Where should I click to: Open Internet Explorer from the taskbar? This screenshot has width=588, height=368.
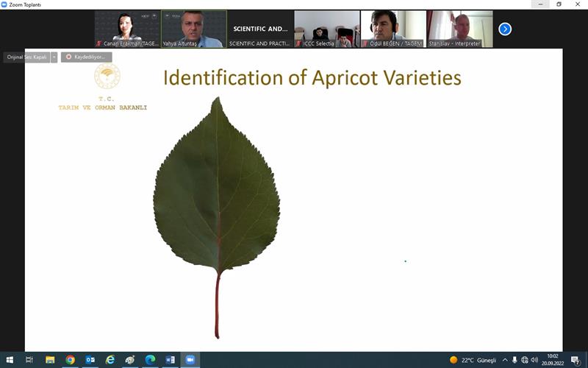point(110,360)
